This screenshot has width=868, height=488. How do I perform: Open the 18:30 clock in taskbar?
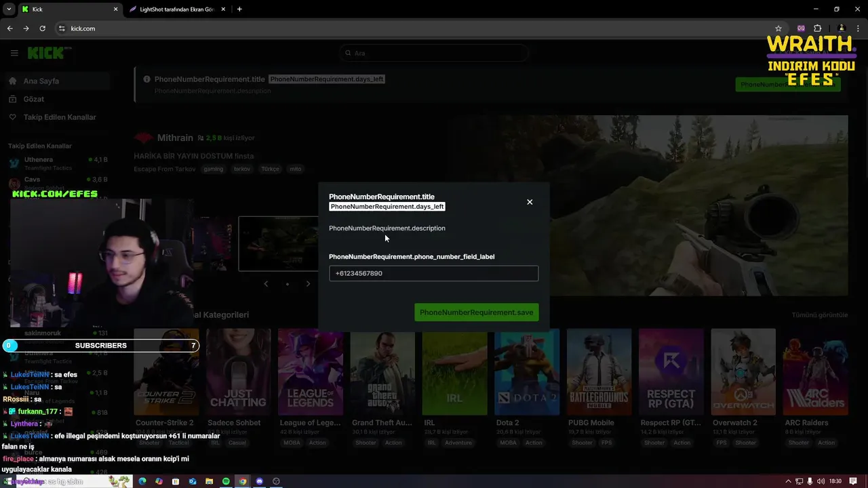pos(835,481)
